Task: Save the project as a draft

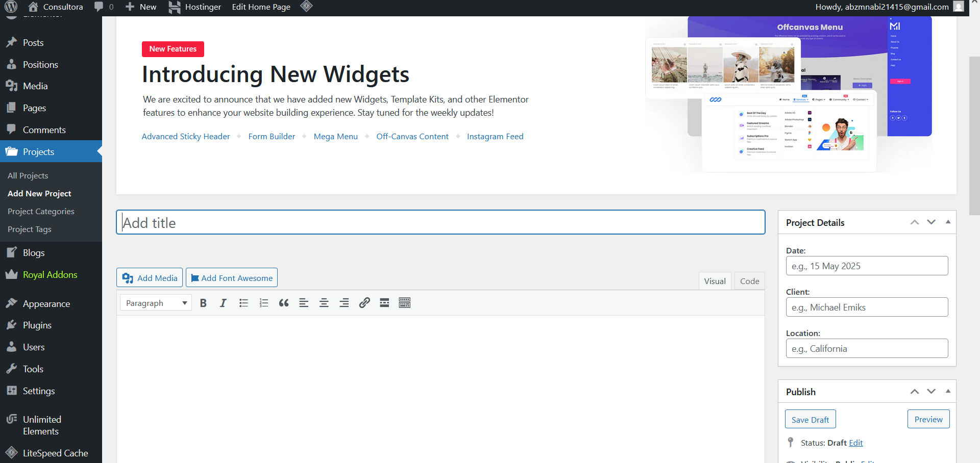Action: 810,419
